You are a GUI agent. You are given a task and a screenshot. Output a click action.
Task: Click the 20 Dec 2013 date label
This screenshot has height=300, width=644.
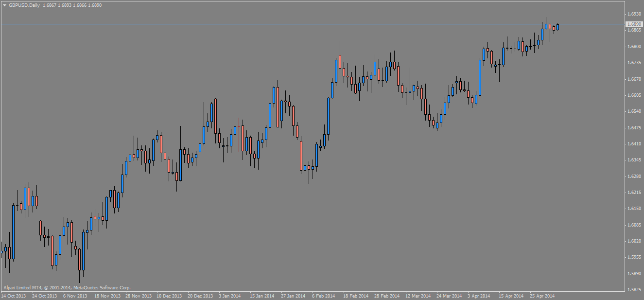point(200,296)
